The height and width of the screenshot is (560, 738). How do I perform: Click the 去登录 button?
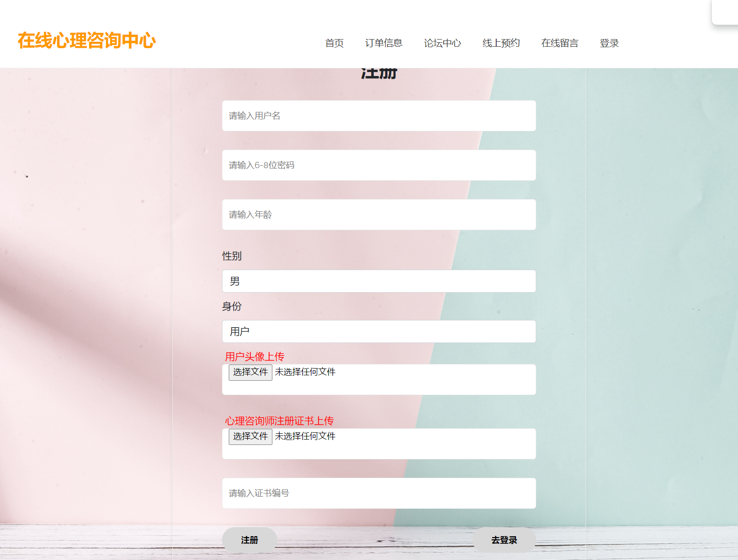pyautogui.click(x=504, y=540)
